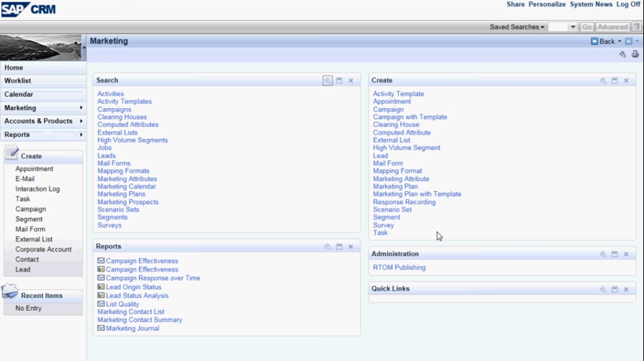Image resolution: width=644 pixels, height=361 pixels.
Task: Click the Back arrow icon
Action: click(594, 42)
